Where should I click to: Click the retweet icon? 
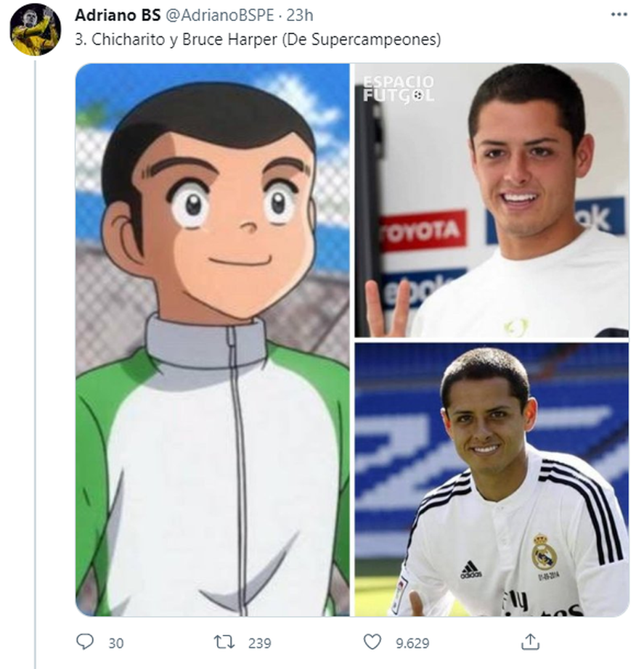pyautogui.click(x=224, y=642)
